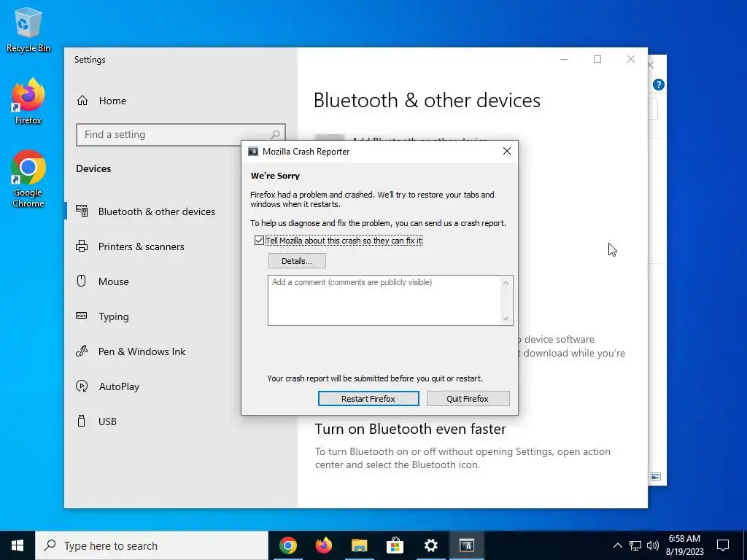The image size is (747, 560).
Task: Select the Firefox desktop shortcut
Action: 28,101
